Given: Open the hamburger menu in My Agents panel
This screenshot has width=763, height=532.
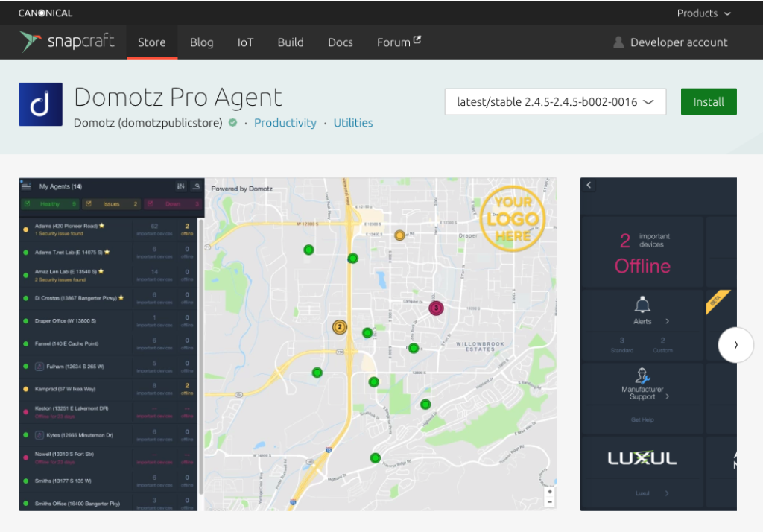Looking at the screenshot, I should coord(25,186).
